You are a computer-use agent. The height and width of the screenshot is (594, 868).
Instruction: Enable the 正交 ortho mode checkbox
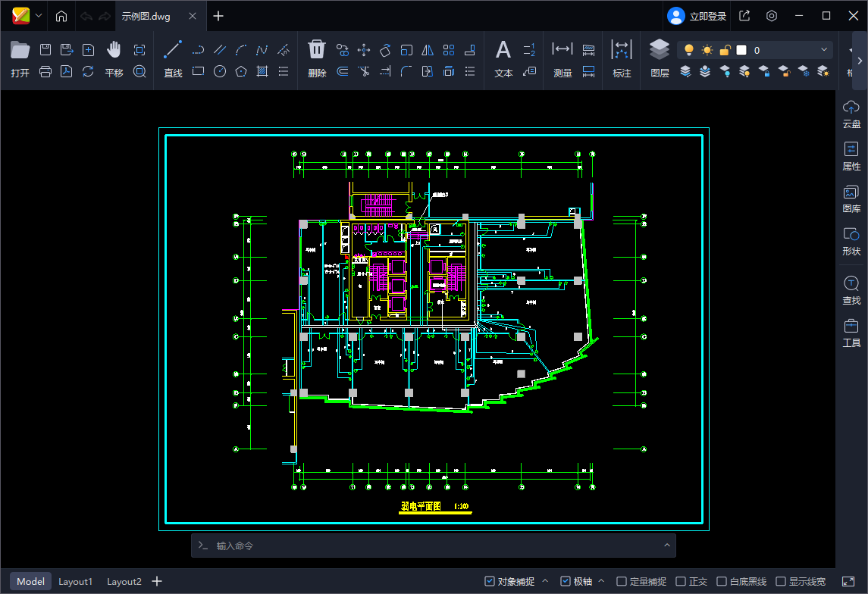681,581
